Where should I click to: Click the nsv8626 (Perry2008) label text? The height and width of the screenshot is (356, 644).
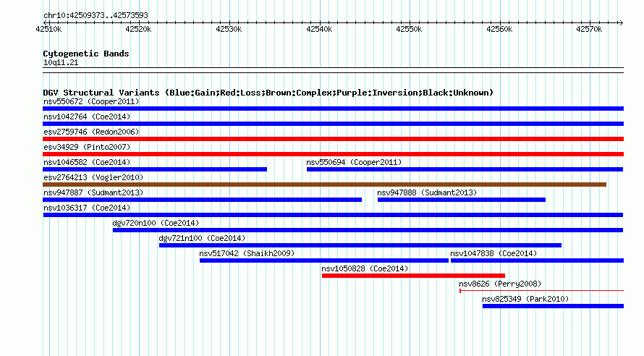(500, 284)
